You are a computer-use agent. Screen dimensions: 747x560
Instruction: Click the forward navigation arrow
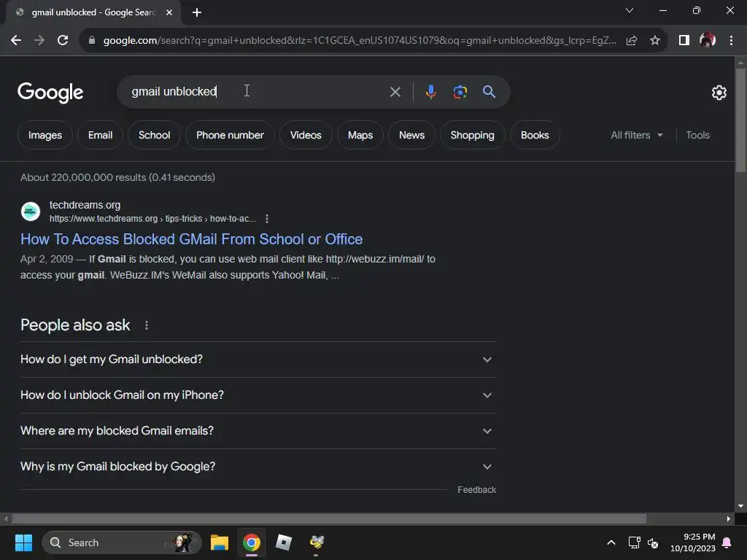39,41
